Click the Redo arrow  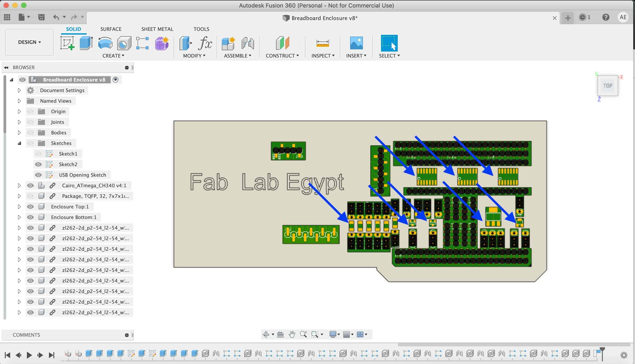click(x=74, y=17)
